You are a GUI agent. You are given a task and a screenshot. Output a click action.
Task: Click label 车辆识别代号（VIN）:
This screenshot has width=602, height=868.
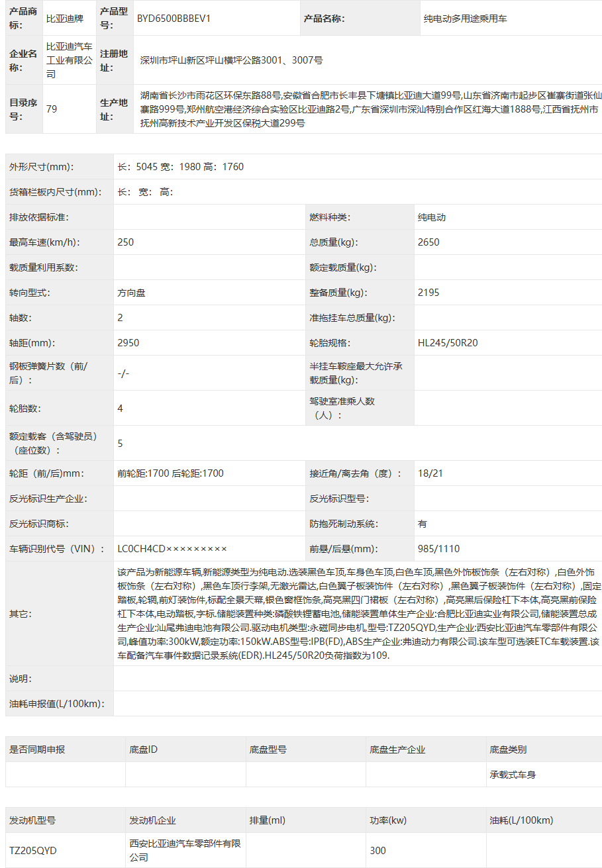tap(58, 549)
